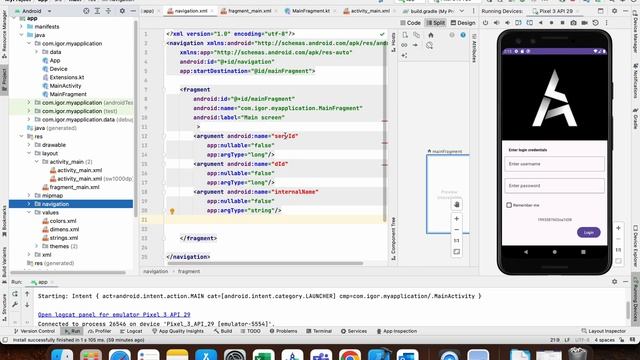Switch editor to Code view mode
The width and height of the screenshot is (640, 360).
tap(411, 23)
